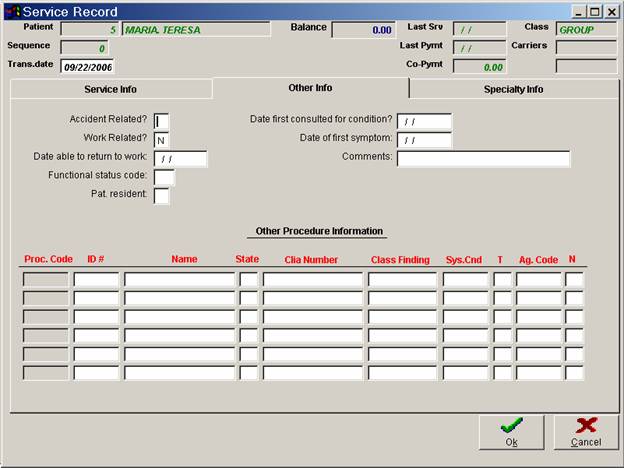Click the Other Procedure Information heading

(319, 231)
